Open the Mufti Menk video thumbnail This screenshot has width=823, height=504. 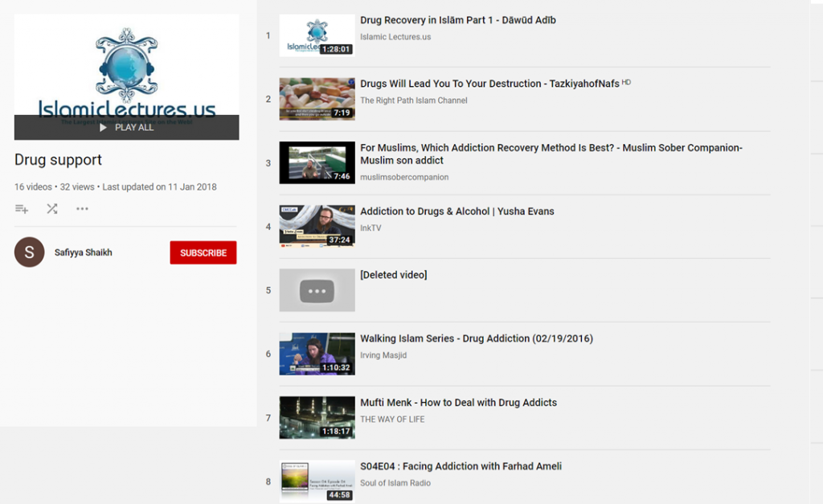(x=317, y=417)
